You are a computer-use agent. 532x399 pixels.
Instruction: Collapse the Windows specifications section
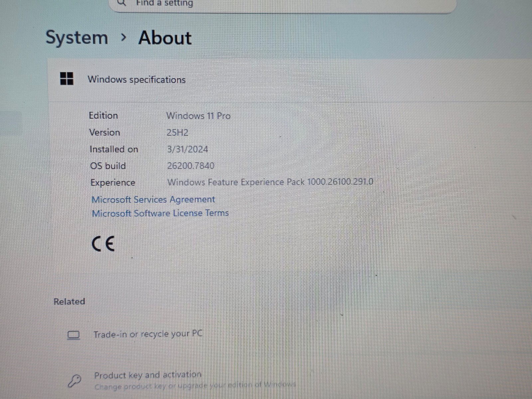[x=289, y=80]
